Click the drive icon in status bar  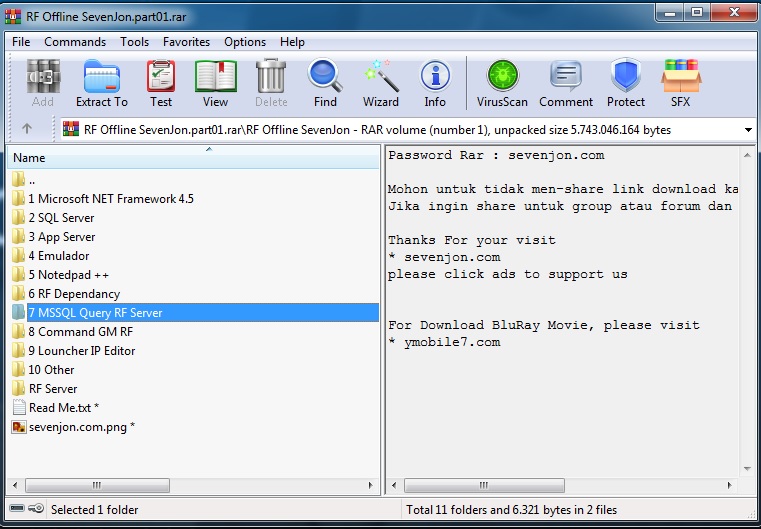pyautogui.click(x=17, y=509)
